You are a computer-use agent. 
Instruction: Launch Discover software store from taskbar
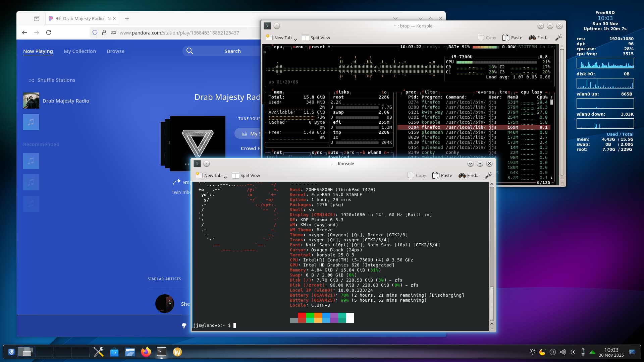tap(114, 352)
